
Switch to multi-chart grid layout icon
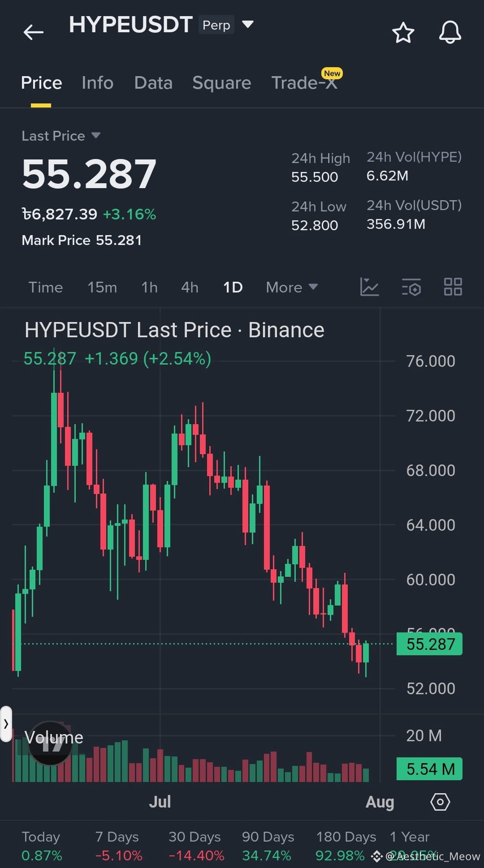(453, 287)
